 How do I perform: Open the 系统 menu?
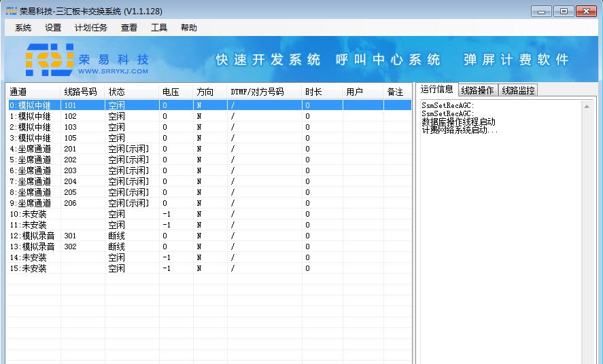[x=23, y=28]
